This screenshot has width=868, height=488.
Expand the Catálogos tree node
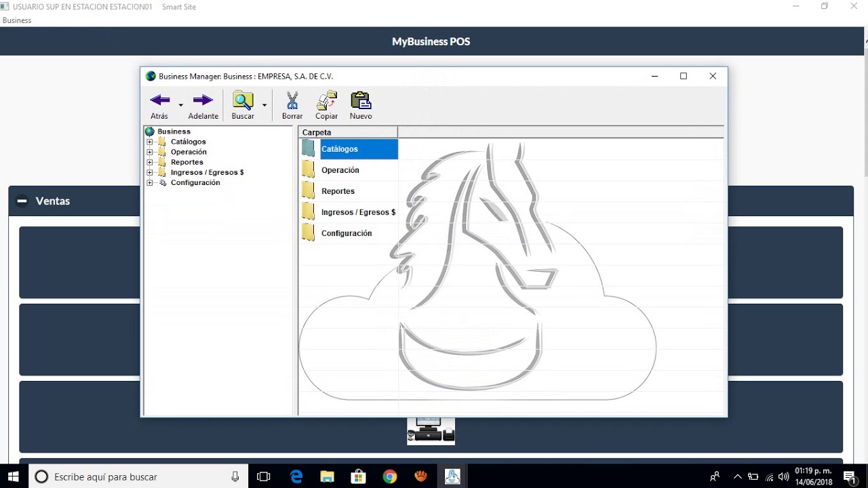pos(150,142)
